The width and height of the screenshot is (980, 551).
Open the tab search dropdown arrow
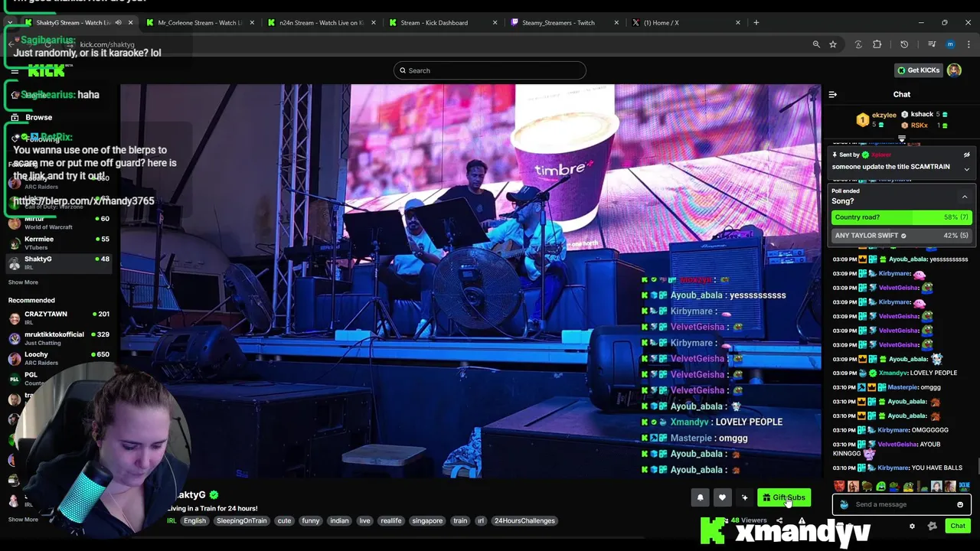(x=9, y=22)
